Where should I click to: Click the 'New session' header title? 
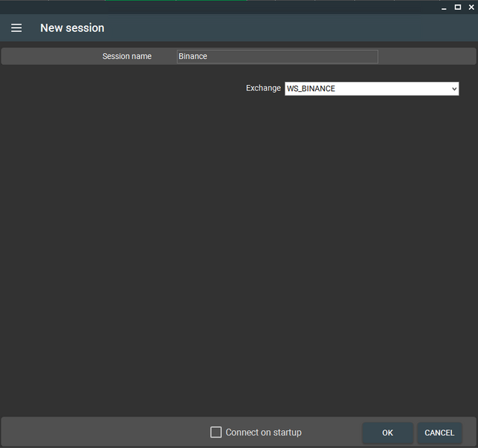pyautogui.click(x=72, y=28)
